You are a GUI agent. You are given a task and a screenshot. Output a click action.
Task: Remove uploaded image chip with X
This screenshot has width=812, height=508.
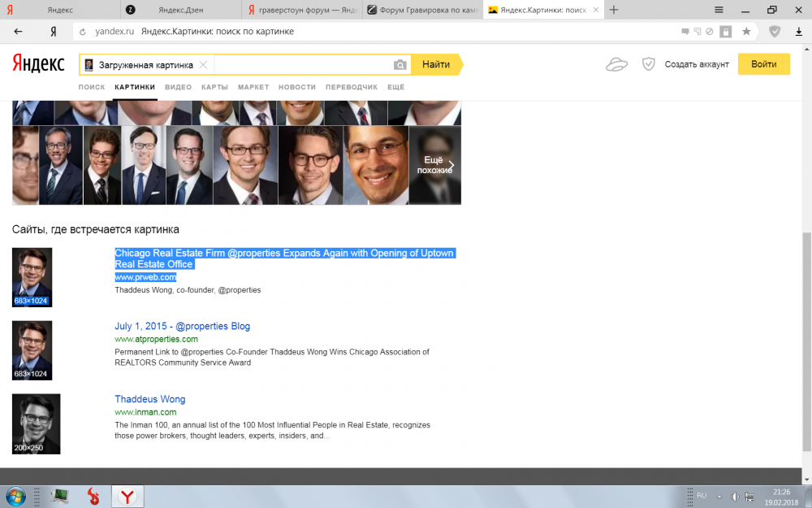(x=203, y=65)
